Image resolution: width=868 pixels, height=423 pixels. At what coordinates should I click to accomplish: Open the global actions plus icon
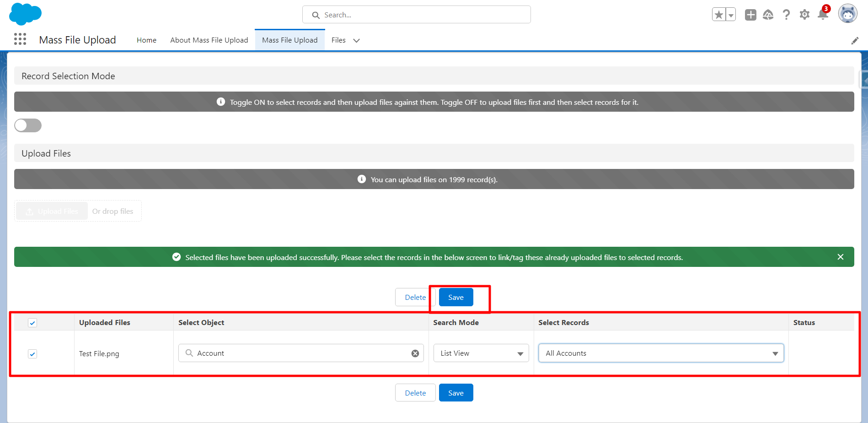click(750, 15)
